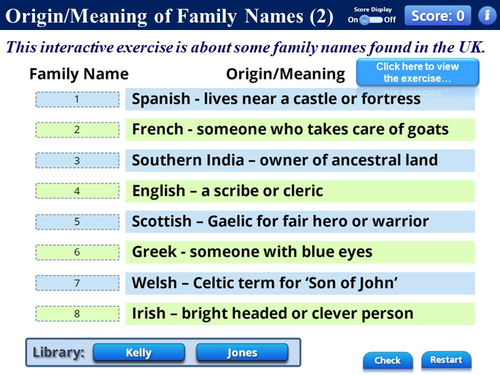Image resolution: width=500 pixels, height=375 pixels.
Task: Open the info icon in header
Action: pyautogui.click(x=487, y=15)
